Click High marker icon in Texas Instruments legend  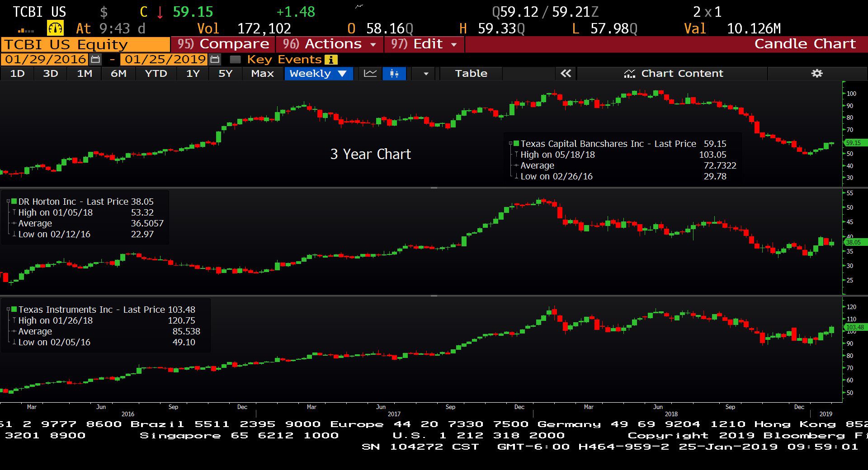tap(14, 320)
